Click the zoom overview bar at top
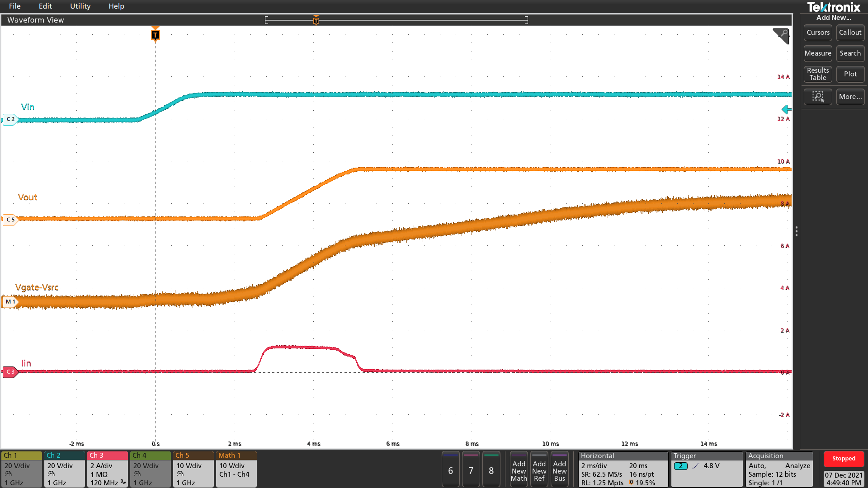Viewport: 868px width, 488px height. 396,20
